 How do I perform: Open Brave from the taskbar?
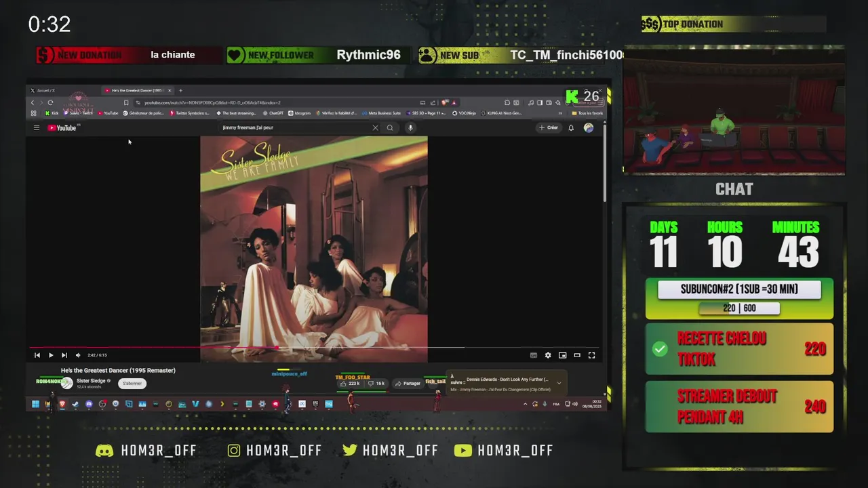click(62, 404)
